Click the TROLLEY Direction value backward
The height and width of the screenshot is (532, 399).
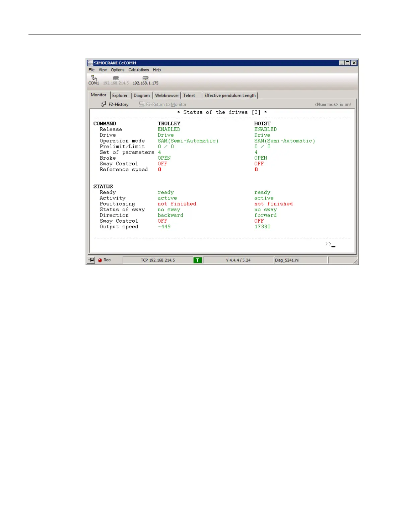(171, 215)
